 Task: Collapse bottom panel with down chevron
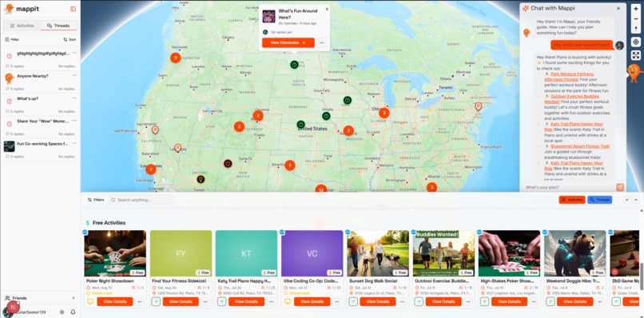(x=626, y=200)
